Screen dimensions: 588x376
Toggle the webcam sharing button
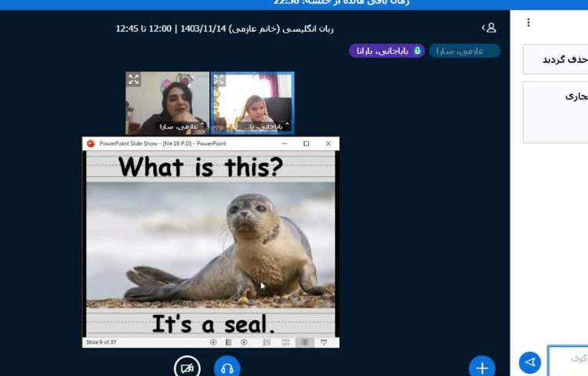click(187, 367)
